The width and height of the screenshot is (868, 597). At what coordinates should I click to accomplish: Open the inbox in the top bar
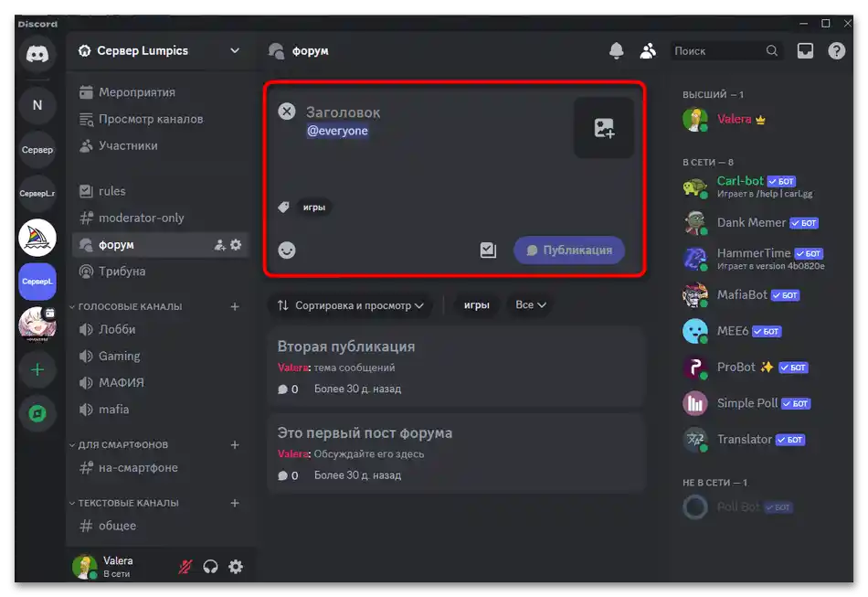coord(805,50)
